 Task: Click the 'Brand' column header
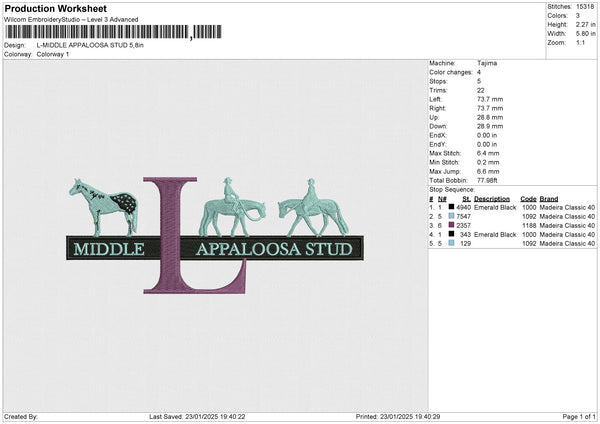tap(549, 199)
